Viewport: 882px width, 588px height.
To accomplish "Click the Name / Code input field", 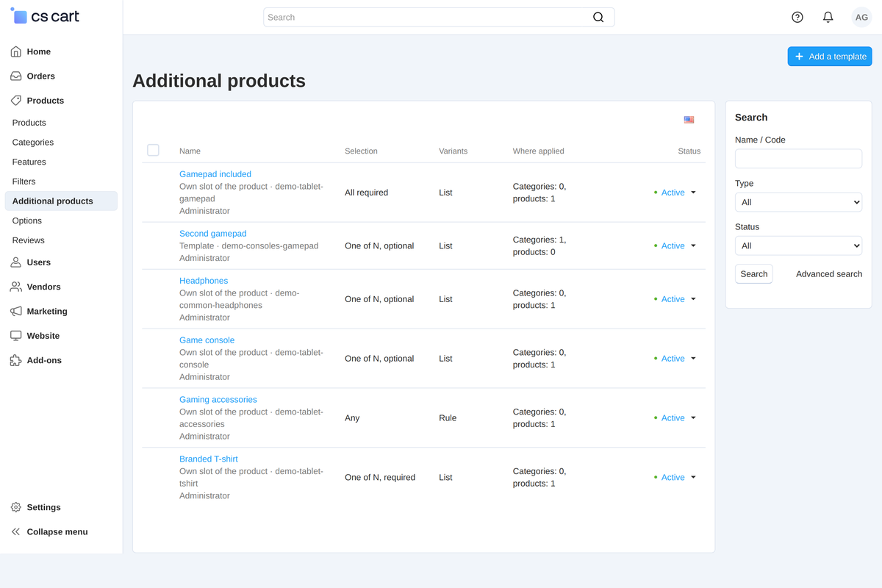I will [x=798, y=159].
